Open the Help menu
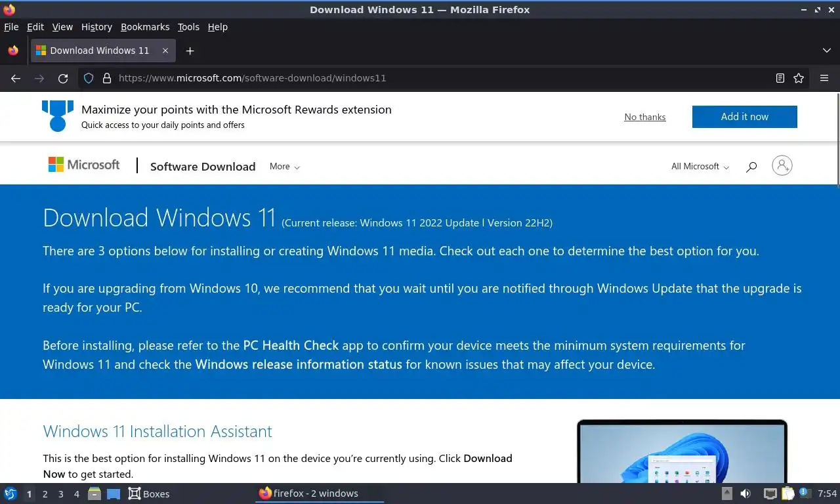840x504 pixels. click(x=218, y=27)
